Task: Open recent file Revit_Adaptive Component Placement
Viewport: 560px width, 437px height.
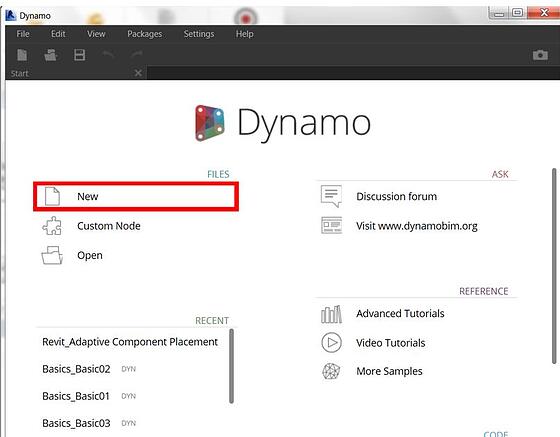Action: pos(130,342)
